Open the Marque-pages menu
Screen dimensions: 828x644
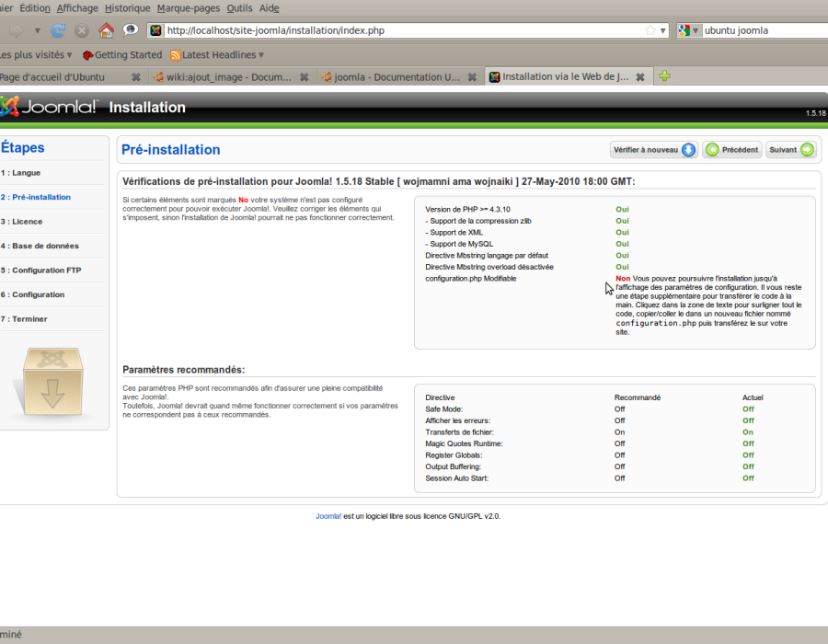click(x=189, y=8)
